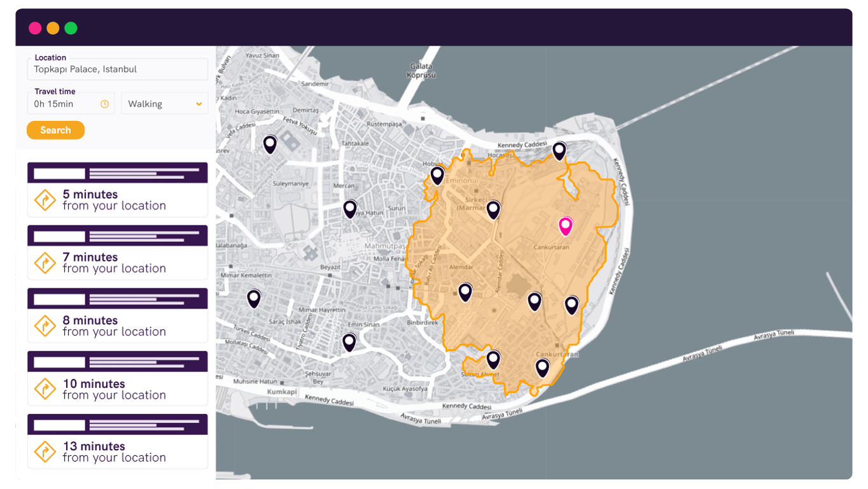Select map pin near Mimar Kemalettin
Image resolution: width=868 pixels, height=489 pixels.
(x=254, y=298)
